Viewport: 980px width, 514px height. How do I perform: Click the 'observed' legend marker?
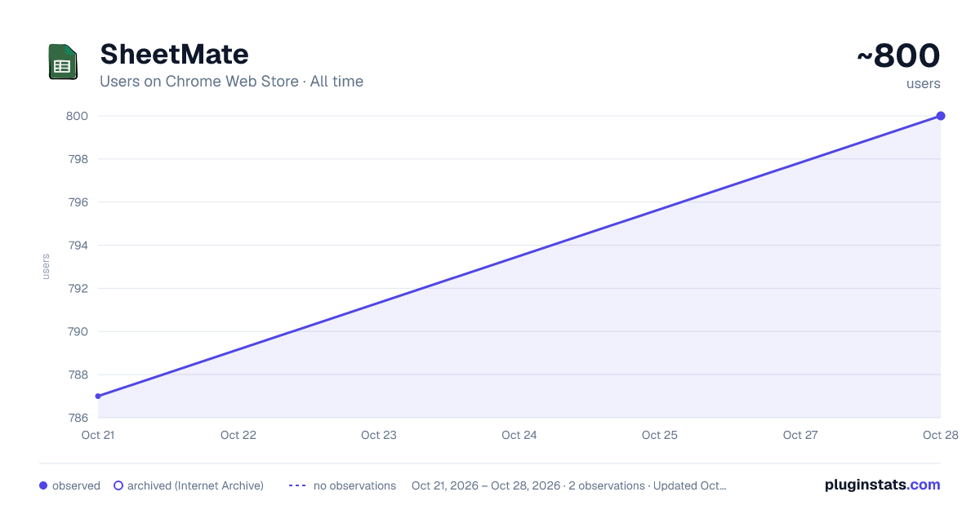pos(43,485)
